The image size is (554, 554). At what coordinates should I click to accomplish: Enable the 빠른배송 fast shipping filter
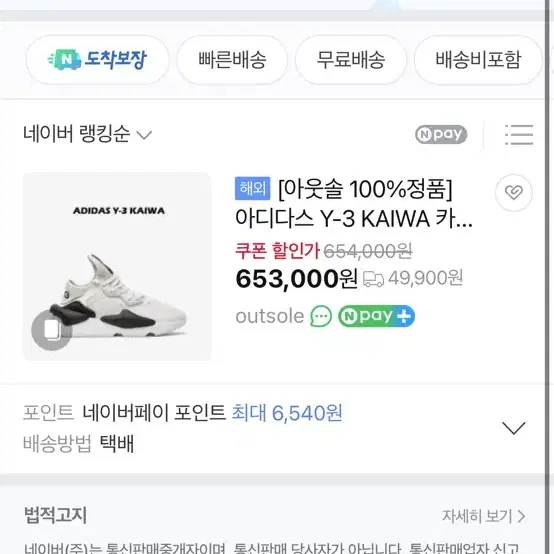(x=232, y=59)
